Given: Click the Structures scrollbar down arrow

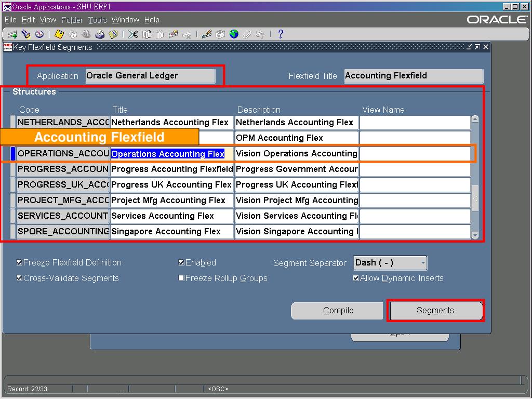Looking at the screenshot, I should [x=475, y=235].
